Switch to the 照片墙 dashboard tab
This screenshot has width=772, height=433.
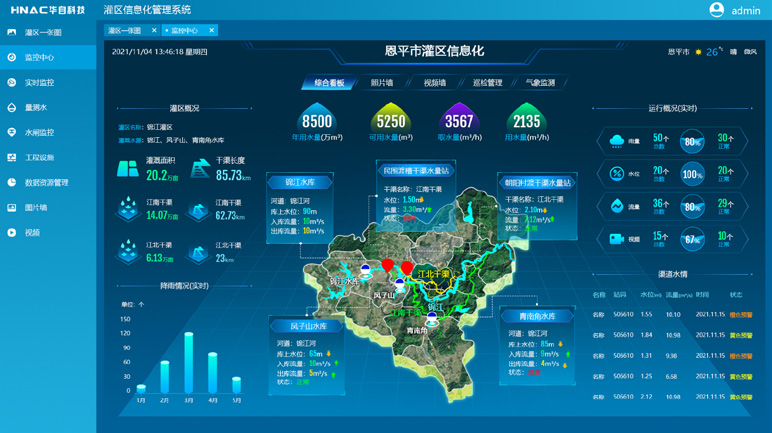coord(382,83)
